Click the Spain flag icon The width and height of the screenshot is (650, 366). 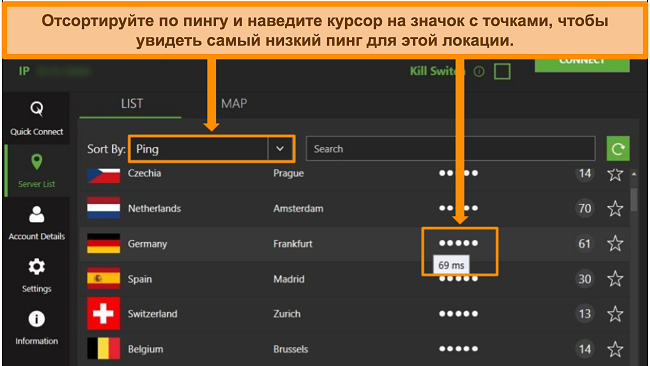click(104, 279)
